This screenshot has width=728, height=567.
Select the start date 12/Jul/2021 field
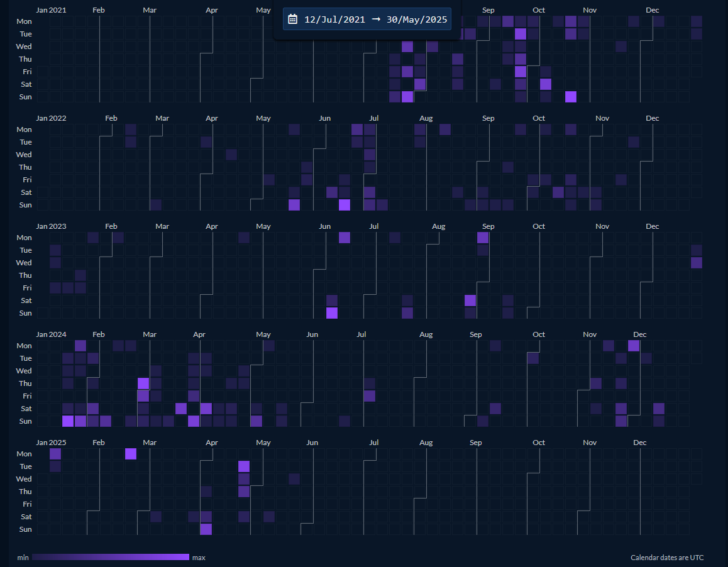click(x=334, y=19)
